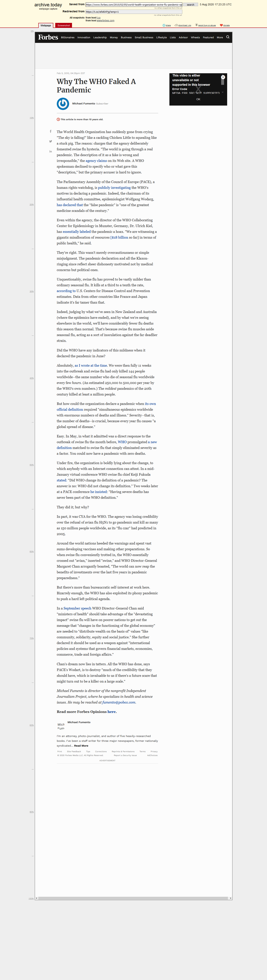Open the Innovation menu
Screen dimensions: 267x980
click(x=84, y=38)
